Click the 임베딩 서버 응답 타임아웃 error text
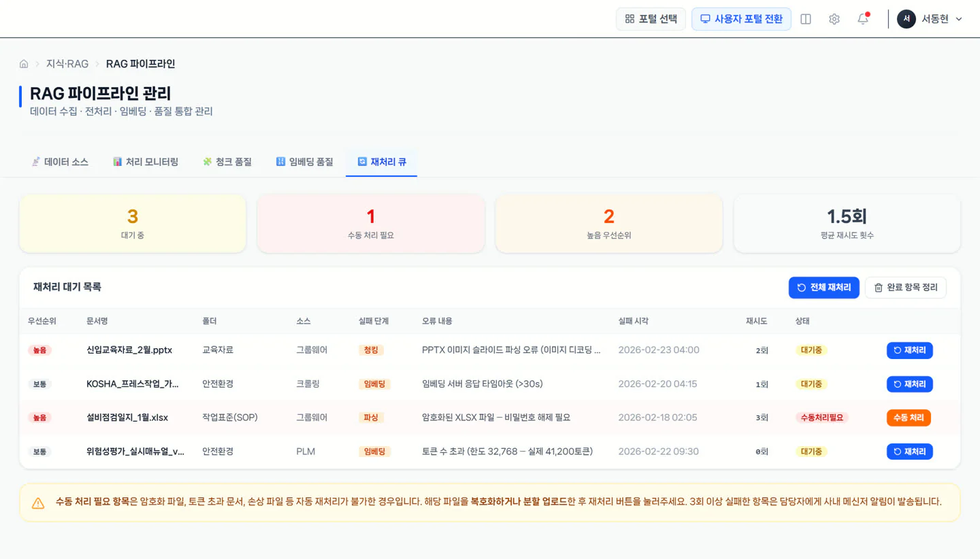 (483, 384)
